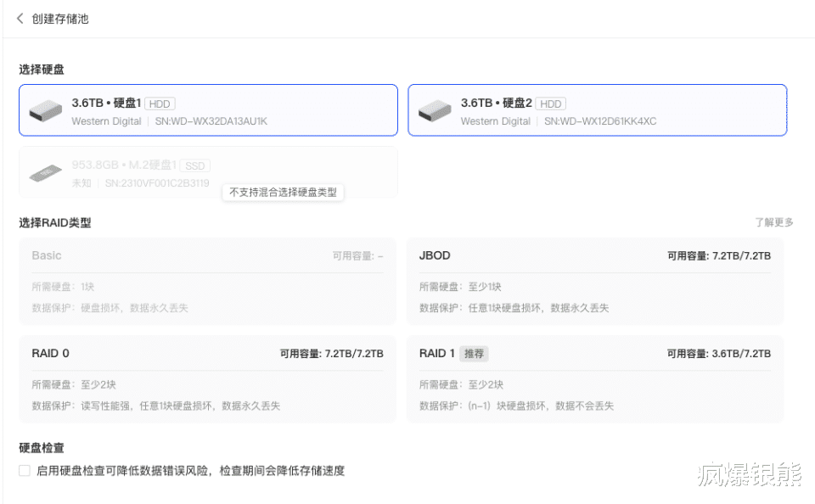Choose the recommended RAID 1 option
The height and width of the screenshot is (504, 815).
[594, 378]
